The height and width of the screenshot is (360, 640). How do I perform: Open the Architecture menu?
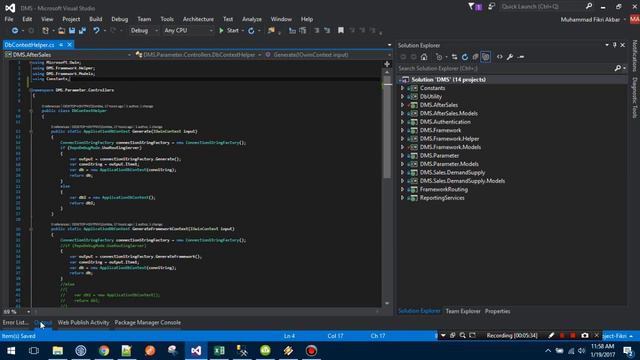[198, 19]
